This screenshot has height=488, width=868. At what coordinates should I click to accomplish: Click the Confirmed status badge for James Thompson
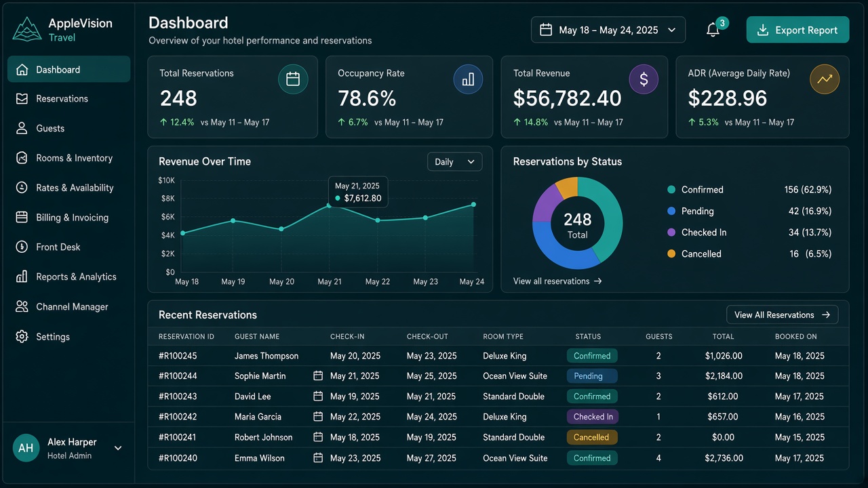592,356
